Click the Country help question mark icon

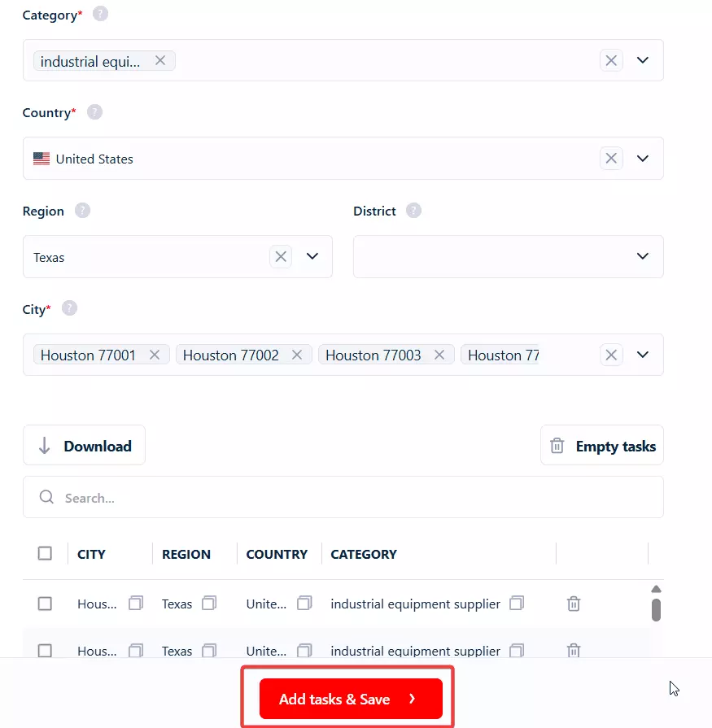[x=94, y=113]
